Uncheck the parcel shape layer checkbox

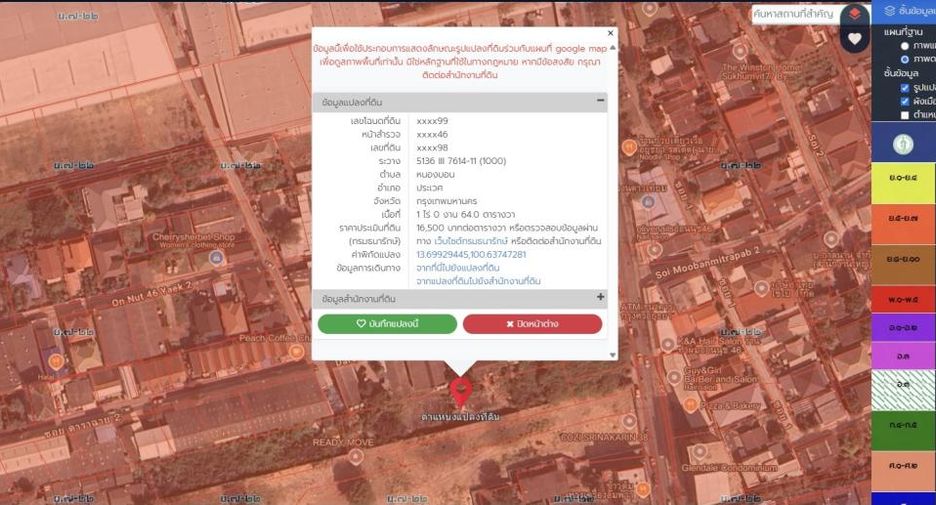point(904,88)
